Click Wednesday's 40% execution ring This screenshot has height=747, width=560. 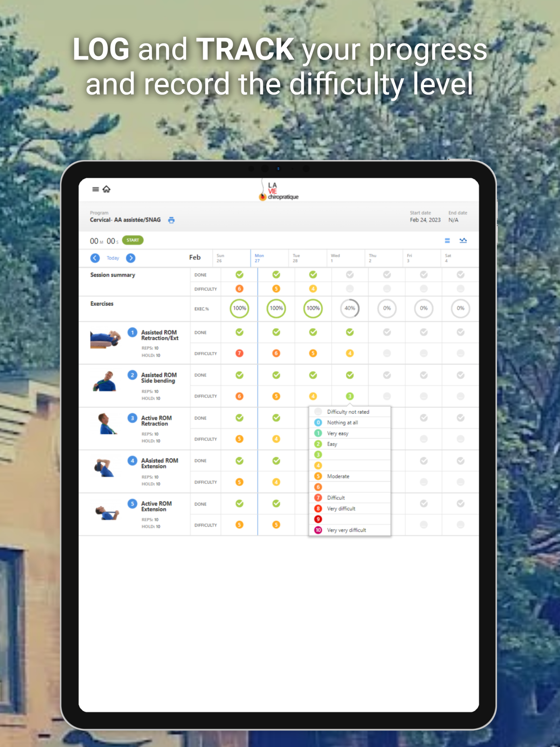pos(350,308)
